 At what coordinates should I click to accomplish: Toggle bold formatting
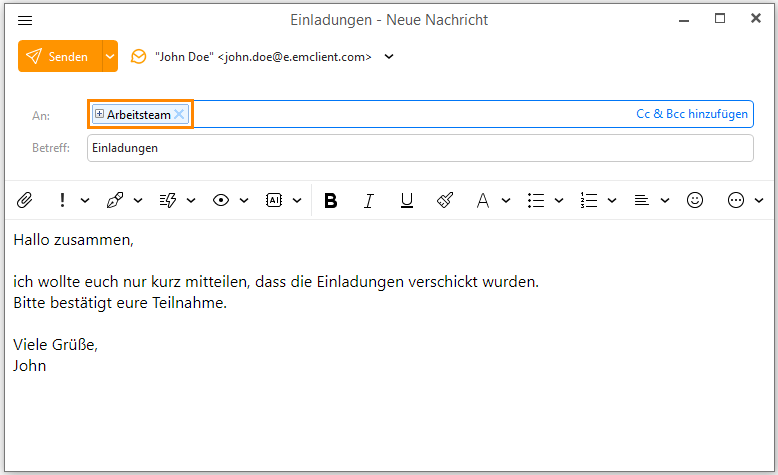pyautogui.click(x=330, y=200)
